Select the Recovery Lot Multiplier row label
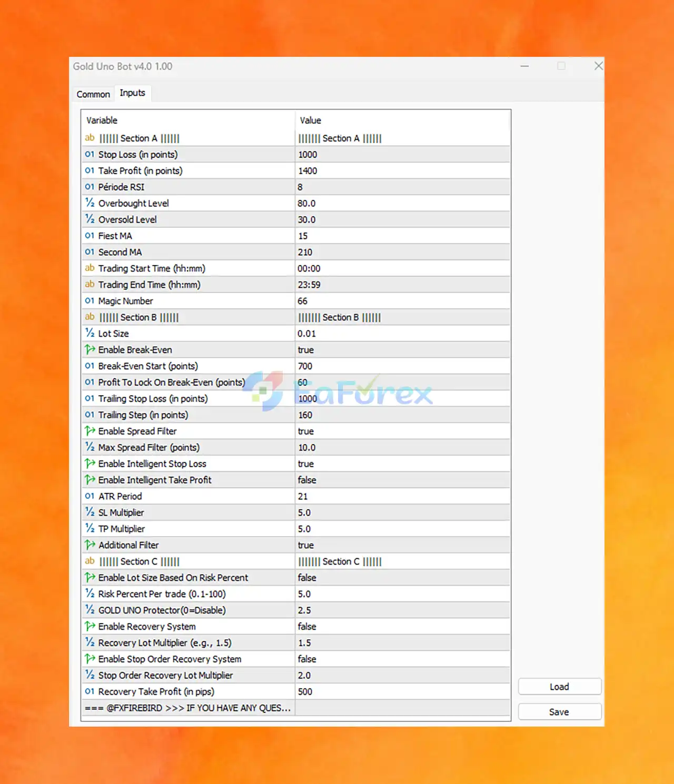674x784 pixels. tap(165, 642)
